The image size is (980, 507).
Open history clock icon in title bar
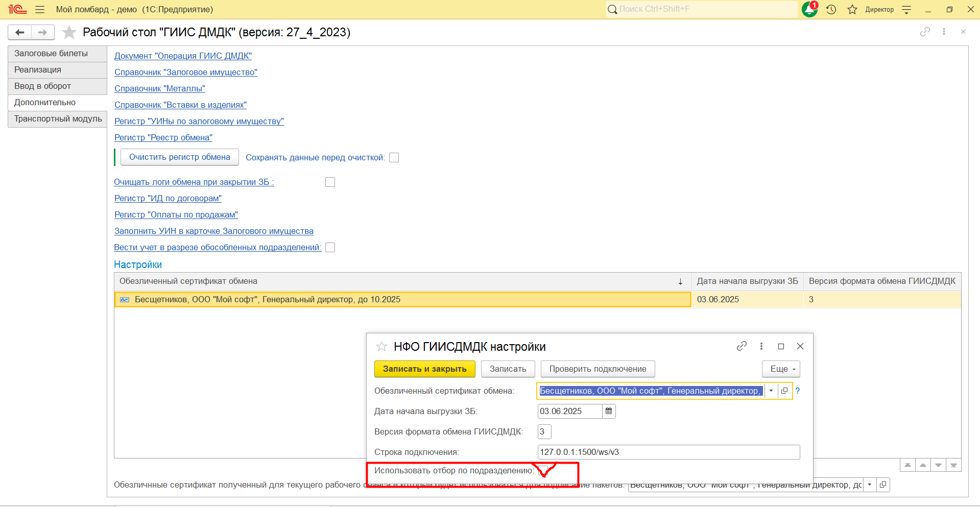pos(831,9)
